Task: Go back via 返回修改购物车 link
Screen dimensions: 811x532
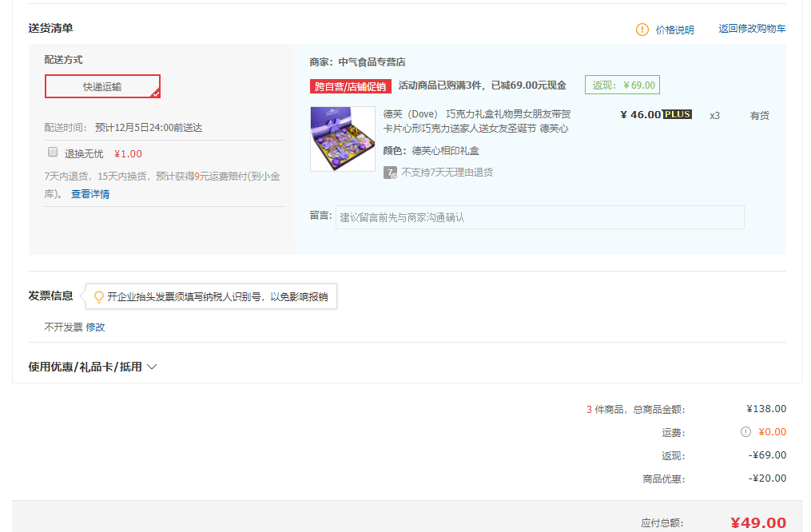Action: coord(752,29)
